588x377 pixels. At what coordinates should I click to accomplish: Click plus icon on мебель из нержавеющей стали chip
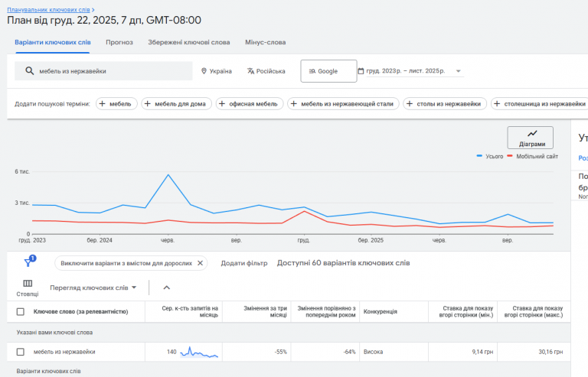click(294, 104)
